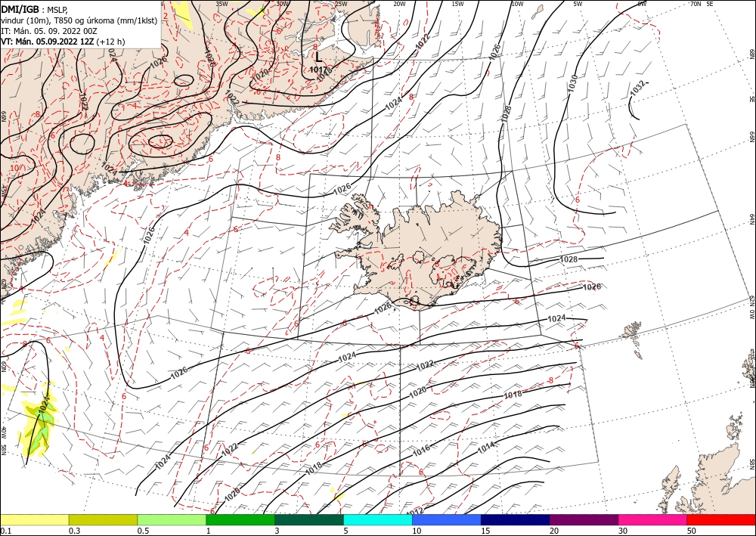Click the 'VT: Mán. 05.09.2022 12Z (+12 h)' line
Image resolution: width=756 pixels, height=536 pixels.
63,42
